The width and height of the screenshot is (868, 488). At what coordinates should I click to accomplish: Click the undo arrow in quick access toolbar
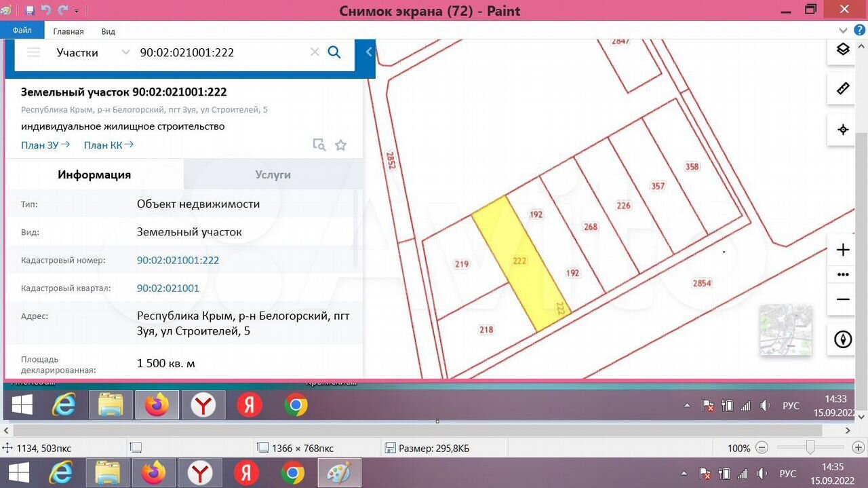click(46, 11)
